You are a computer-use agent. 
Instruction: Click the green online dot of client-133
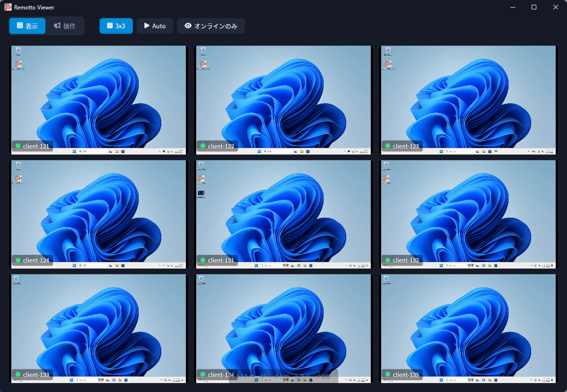coord(18,375)
